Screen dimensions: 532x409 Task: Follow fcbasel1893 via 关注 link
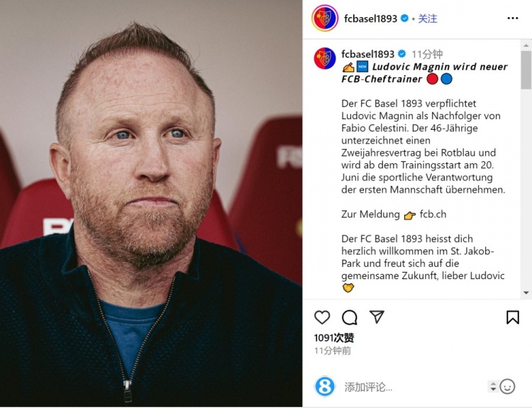[x=428, y=18]
